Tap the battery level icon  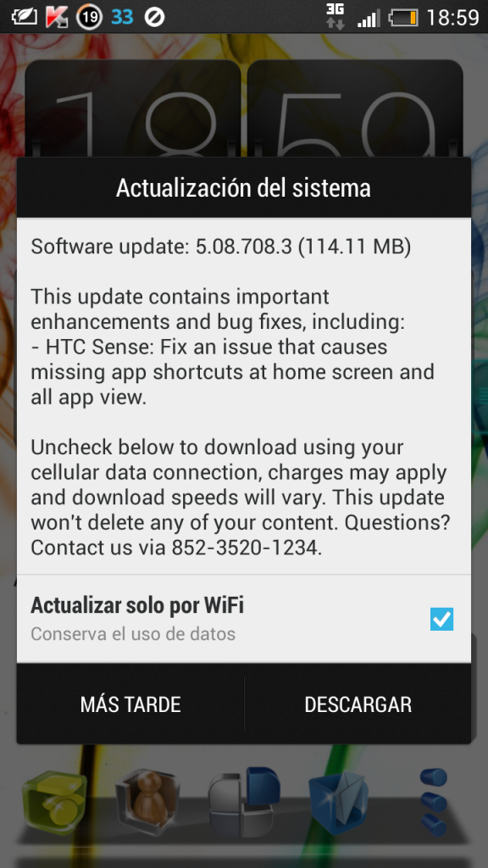pyautogui.click(x=402, y=19)
